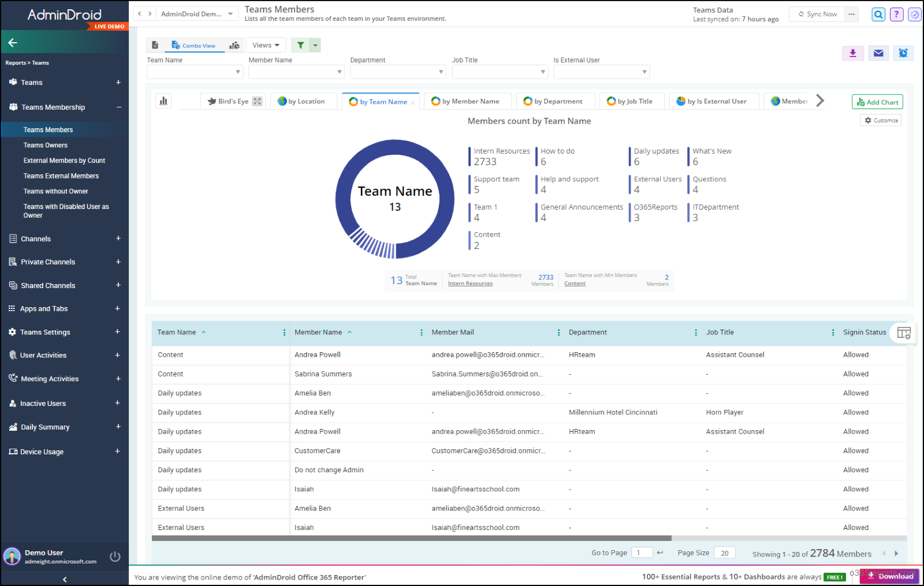Click the Sync Now button
Screen dimensions: 924x586
[818, 14]
